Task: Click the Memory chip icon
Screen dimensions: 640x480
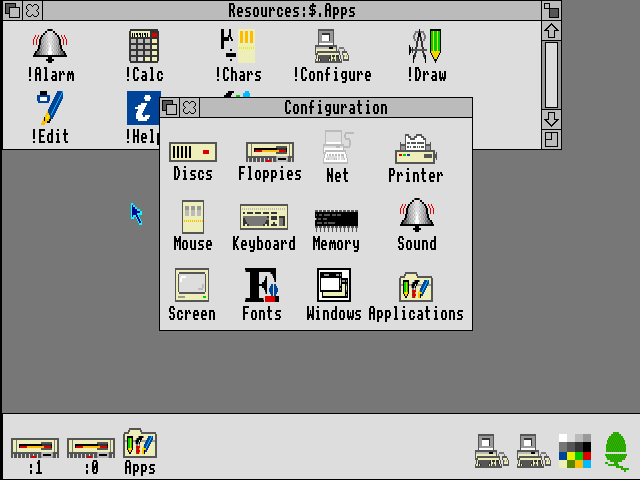Action: click(x=336, y=219)
